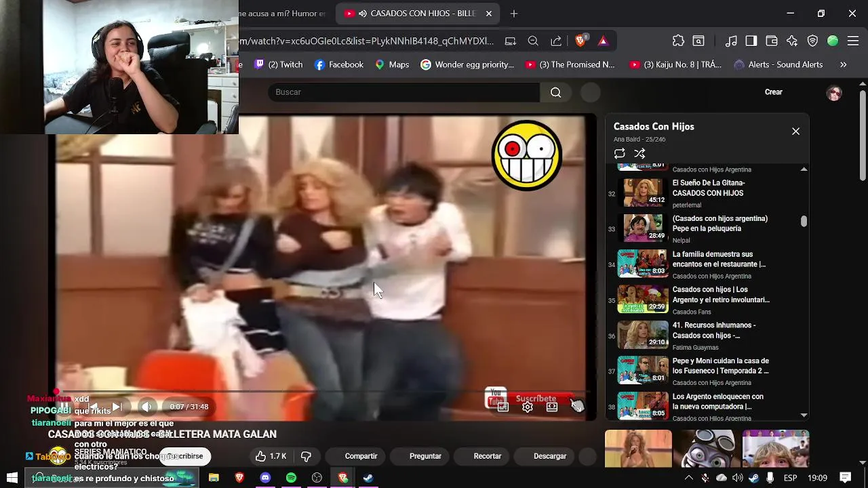The image size is (868, 488).
Task: Close the Casados Con Hijos playlist panel
Action: coord(795,131)
